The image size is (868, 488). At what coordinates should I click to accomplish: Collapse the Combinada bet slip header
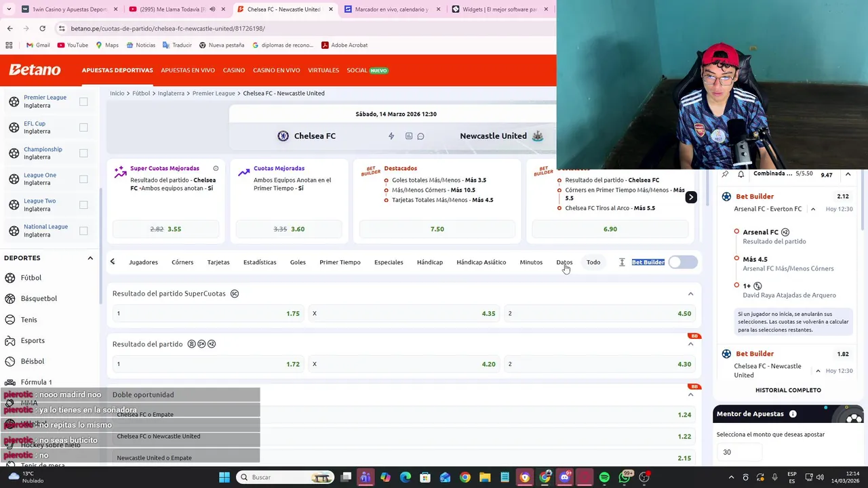click(848, 174)
